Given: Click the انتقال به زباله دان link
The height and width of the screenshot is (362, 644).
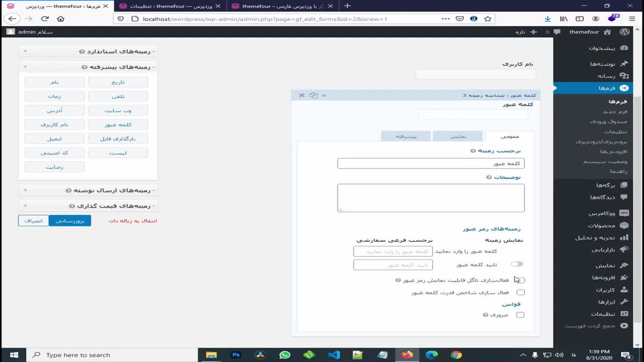Looking at the screenshot, I should [x=133, y=221].
